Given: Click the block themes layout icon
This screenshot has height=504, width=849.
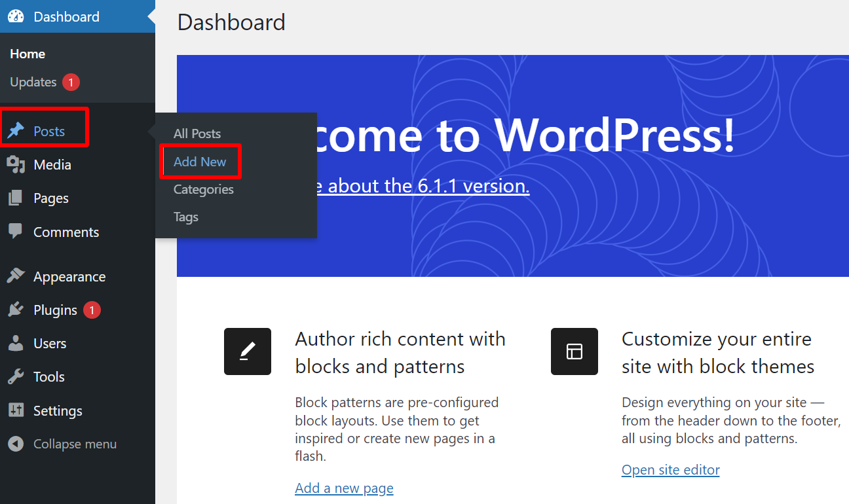Looking at the screenshot, I should coord(574,351).
